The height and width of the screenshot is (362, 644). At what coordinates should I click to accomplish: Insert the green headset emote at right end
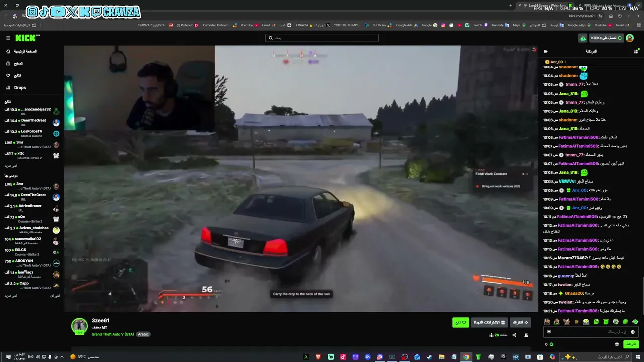[x=635, y=322]
